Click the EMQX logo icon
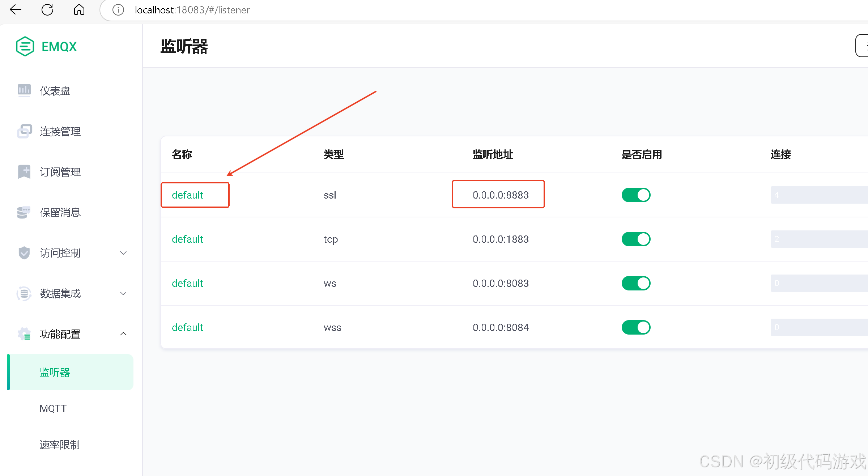Screen dimensions: 868x476 25,46
